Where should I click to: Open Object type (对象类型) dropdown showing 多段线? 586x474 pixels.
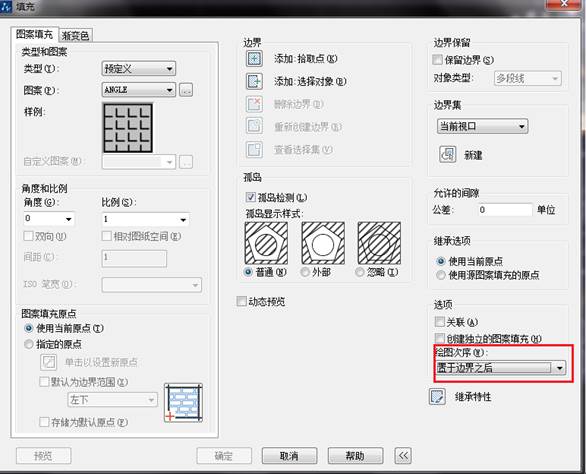528,79
